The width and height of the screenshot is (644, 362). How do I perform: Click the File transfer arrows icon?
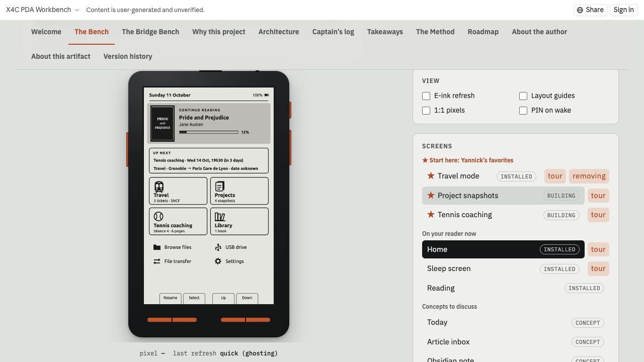157,261
